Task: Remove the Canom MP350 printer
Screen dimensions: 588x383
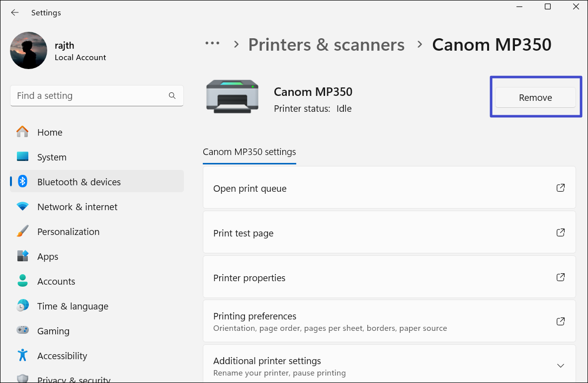Action: 535,98
